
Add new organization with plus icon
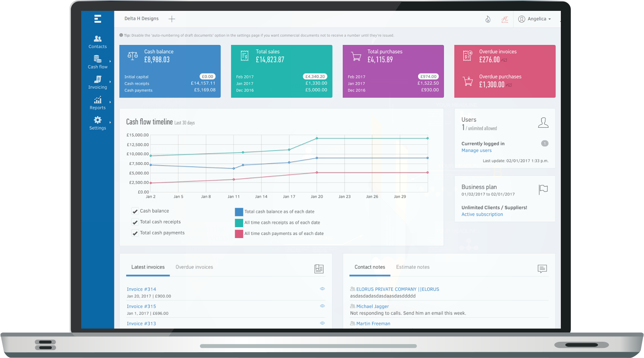coord(172,19)
